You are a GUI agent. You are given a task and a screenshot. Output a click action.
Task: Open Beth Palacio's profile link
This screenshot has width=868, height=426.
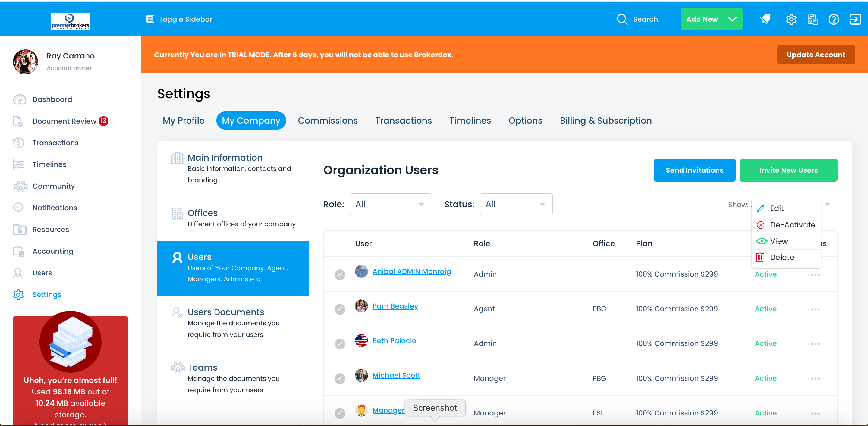pos(394,341)
